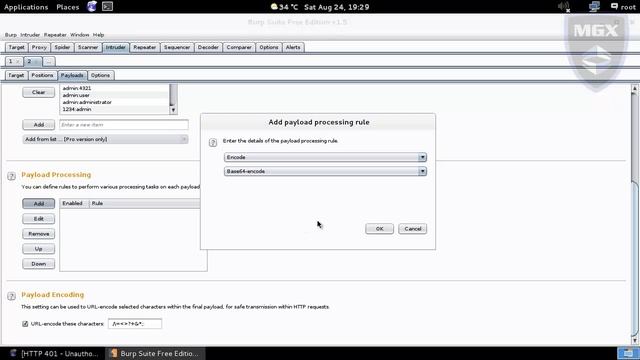640x360 pixels.
Task: Open help for Payload Processing section
Action: pyautogui.click(x=11, y=176)
